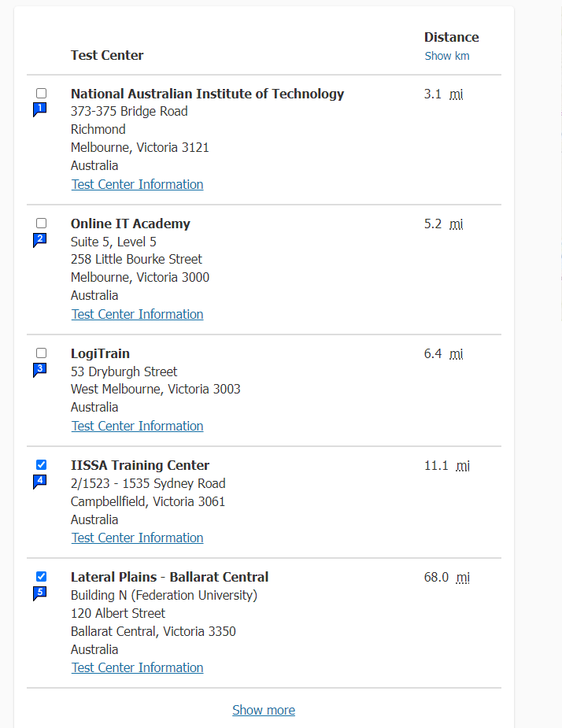Click map marker icon number 5

[40, 593]
